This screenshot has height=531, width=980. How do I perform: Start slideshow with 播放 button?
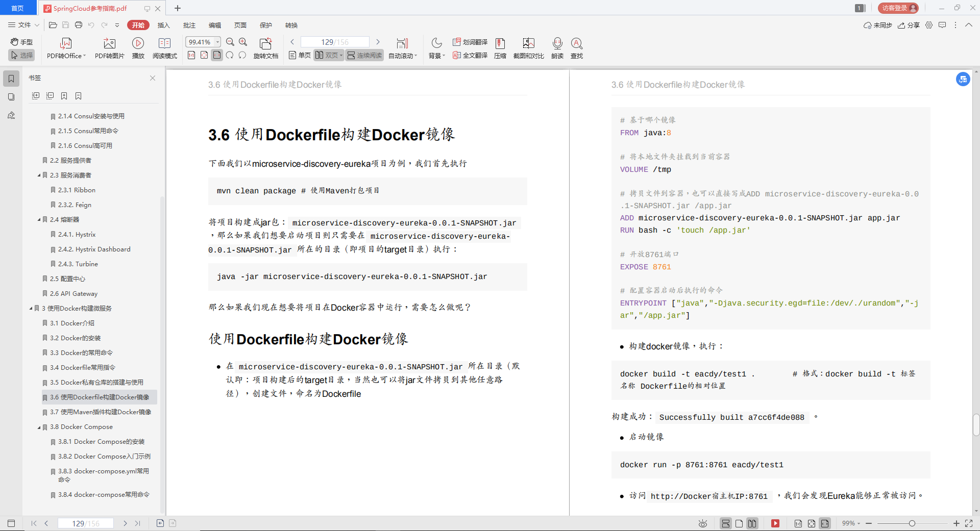tap(138, 48)
